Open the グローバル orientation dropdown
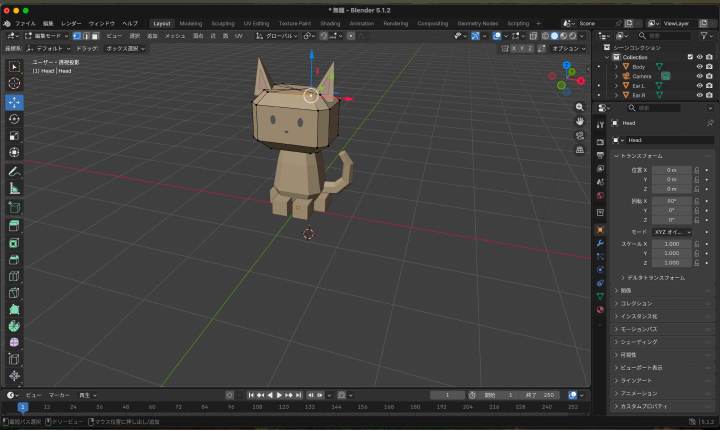 (277, 36)
